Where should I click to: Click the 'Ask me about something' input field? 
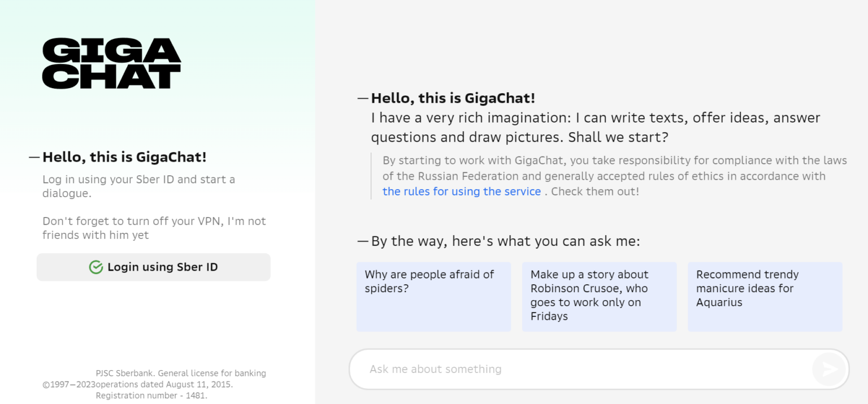(x=565, y=368)
